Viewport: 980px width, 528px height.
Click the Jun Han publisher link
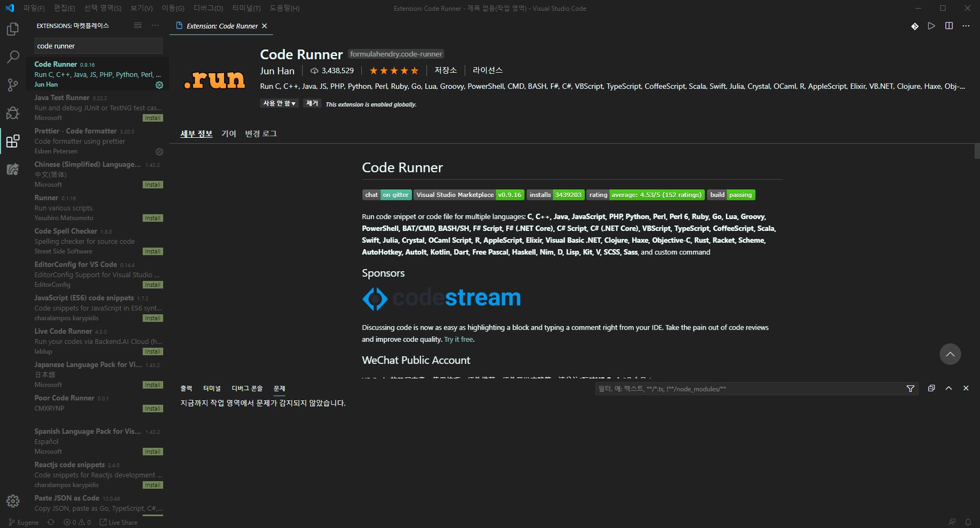[x=277, y=71]
